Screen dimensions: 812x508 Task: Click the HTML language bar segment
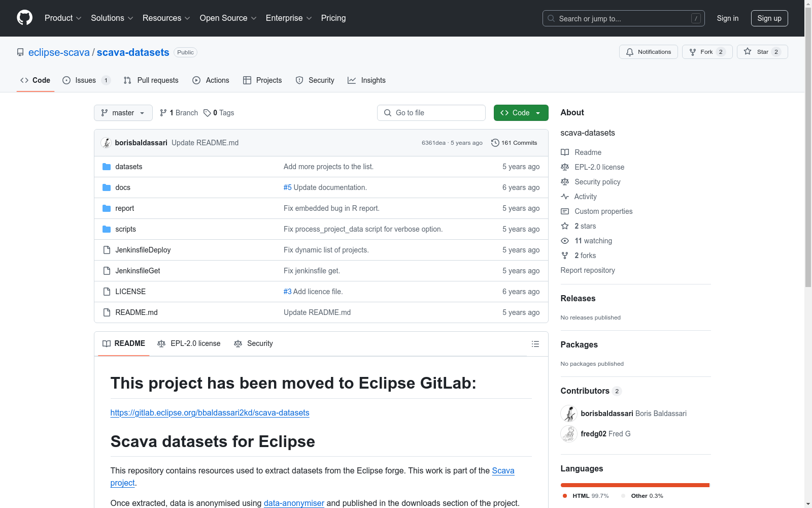point(635,485)
